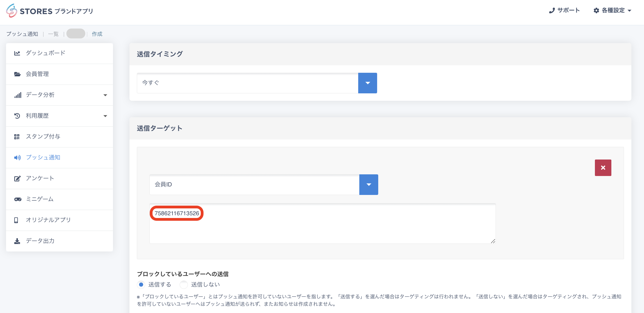Select the 送信する radio button
The image size is (644, 313).
[x=141, y=285]
